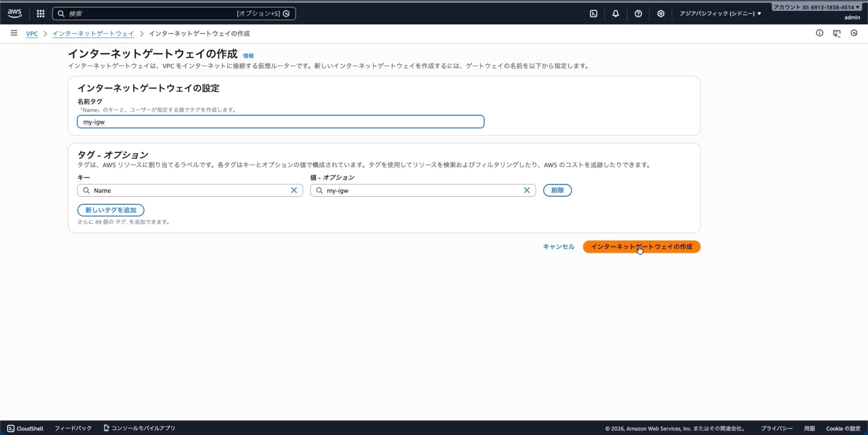Screen dimensions: 868x435
Task: Click the 名前タグ input containing my-igw
Action: pyautogui.click(x=281, y=122)
